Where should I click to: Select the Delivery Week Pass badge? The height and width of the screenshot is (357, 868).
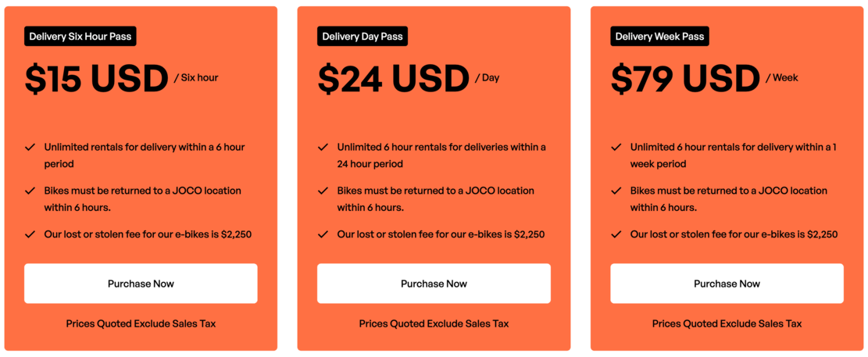660,37
